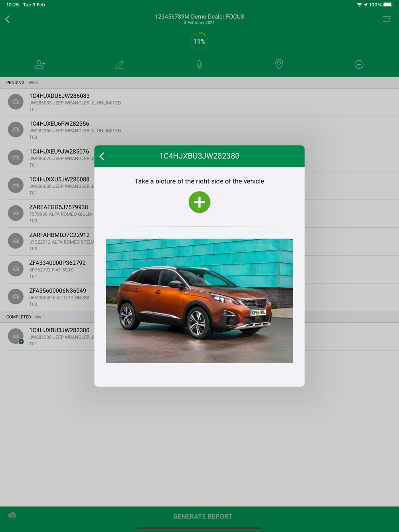The height and width of the screenshot is (532, 399).
Task: Tap car icon for ZARFAHBM0J7C22912
Action: click(x=16, y=241)
